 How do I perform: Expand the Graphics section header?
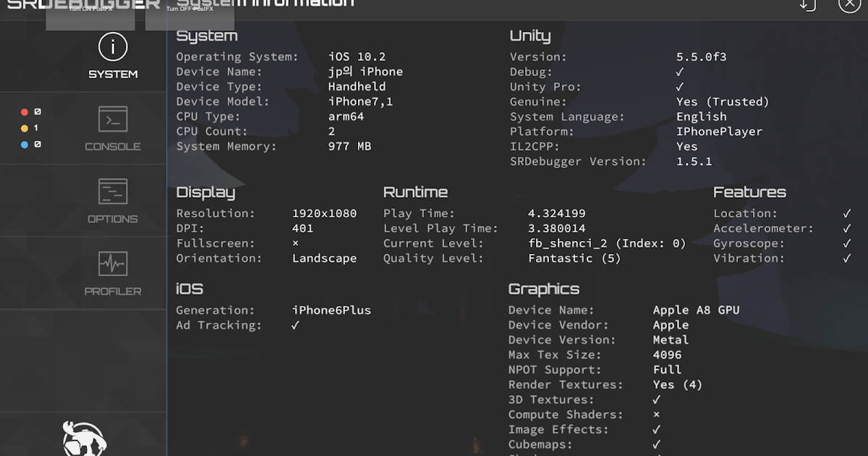coord(544,288)
